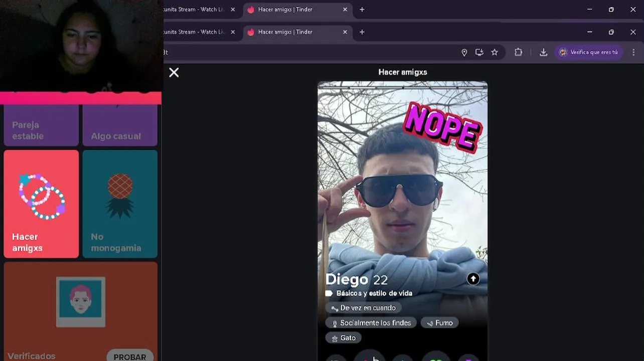Click the De vez en cuando tag
Screen dimensions: 644x361
(364, 308)
